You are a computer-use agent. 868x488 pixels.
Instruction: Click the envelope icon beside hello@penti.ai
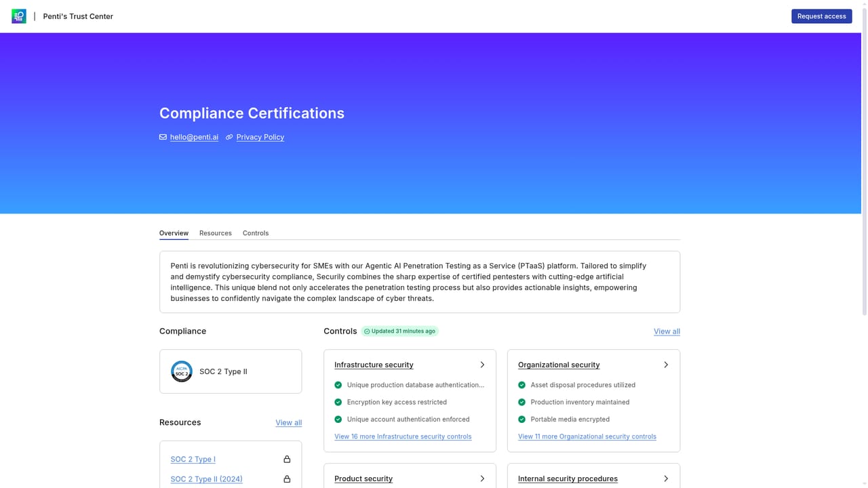163,137
